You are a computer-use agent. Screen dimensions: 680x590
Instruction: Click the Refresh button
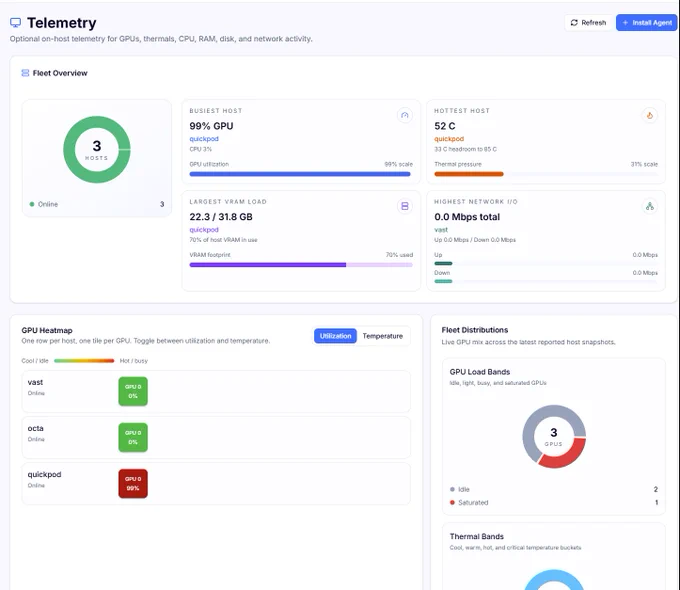(x=588, y=23)
